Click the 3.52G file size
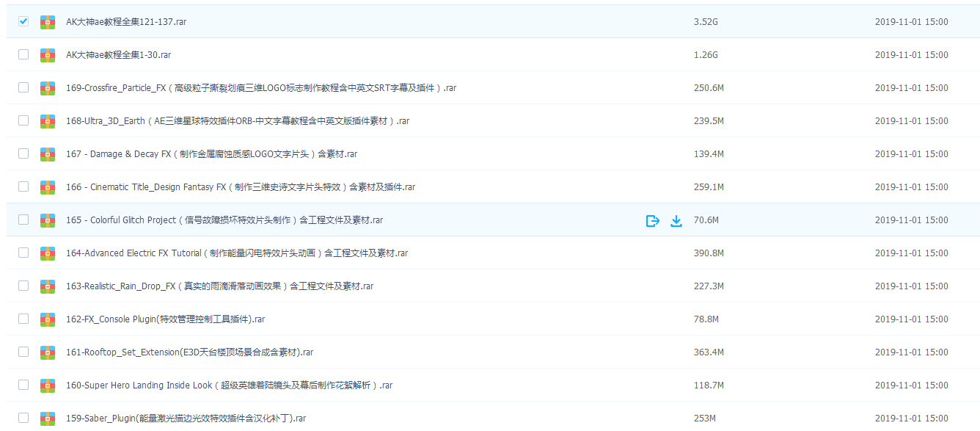 (x=706, y=22)
